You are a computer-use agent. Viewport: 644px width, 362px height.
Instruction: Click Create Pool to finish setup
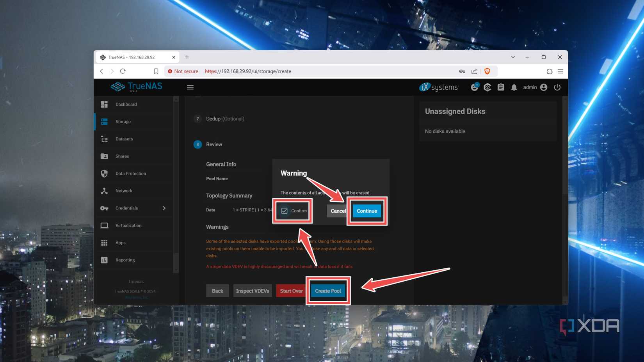coord(328,291)
